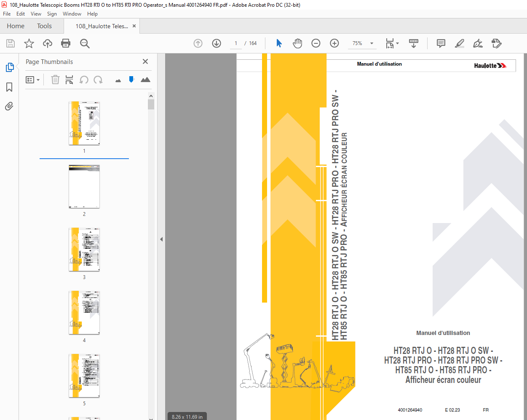Click the 4001264940 document number text
Screen dimensions: 527x420
(410, 410)
